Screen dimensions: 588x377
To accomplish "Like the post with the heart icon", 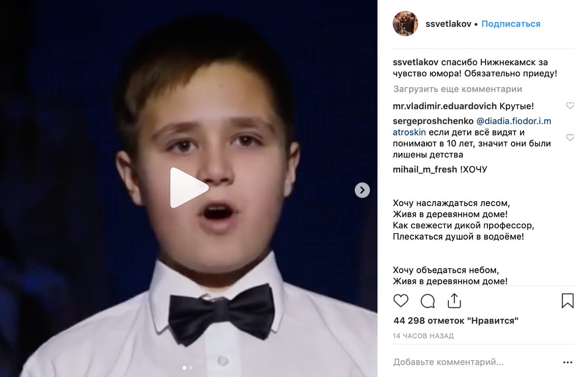I will (x=401, y=301).
